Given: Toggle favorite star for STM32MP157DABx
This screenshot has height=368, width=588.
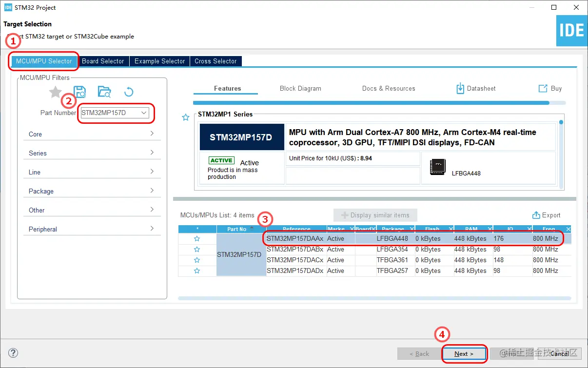Looking at the screenshot, I should 197,250.
